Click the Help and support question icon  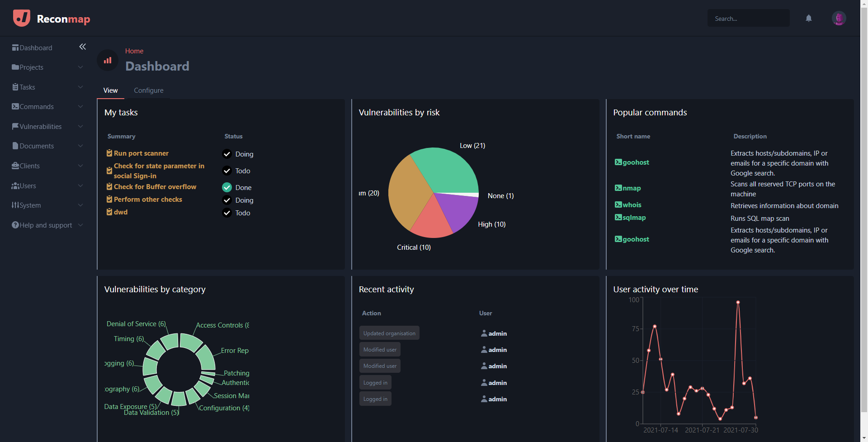15,225
